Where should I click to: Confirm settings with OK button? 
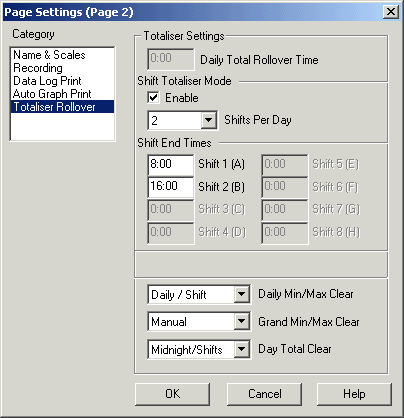pyautogui.click(x=172, y=394)
